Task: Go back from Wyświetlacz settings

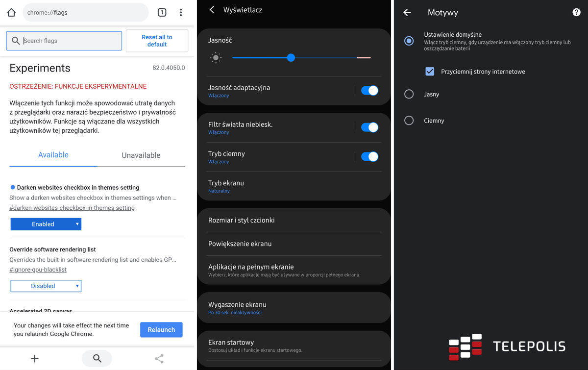Action: coord(212,10)
